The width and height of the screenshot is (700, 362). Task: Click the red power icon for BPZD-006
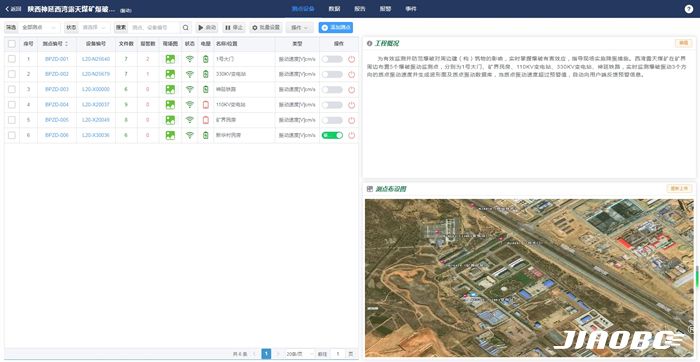pos(351,135)
